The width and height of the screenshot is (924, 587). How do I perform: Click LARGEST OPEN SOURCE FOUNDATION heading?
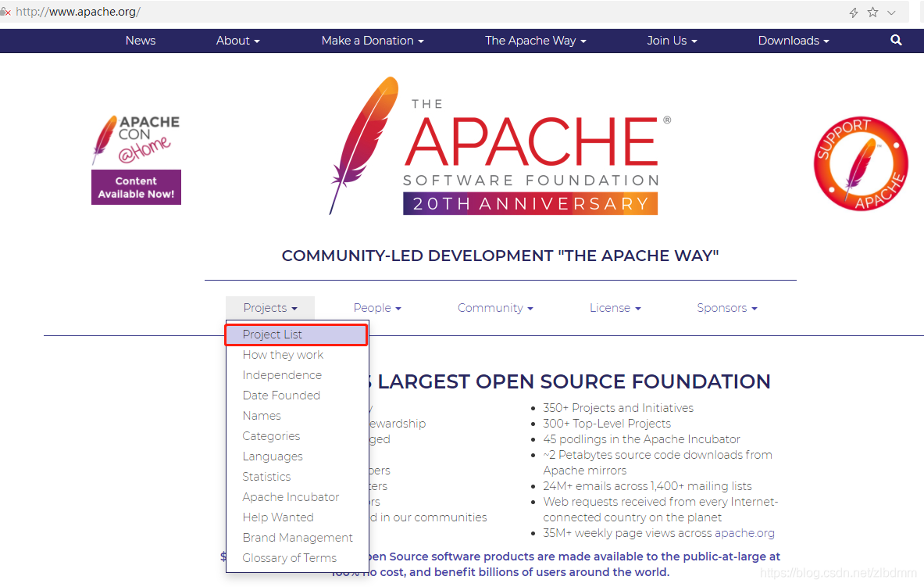pos(573,381)
